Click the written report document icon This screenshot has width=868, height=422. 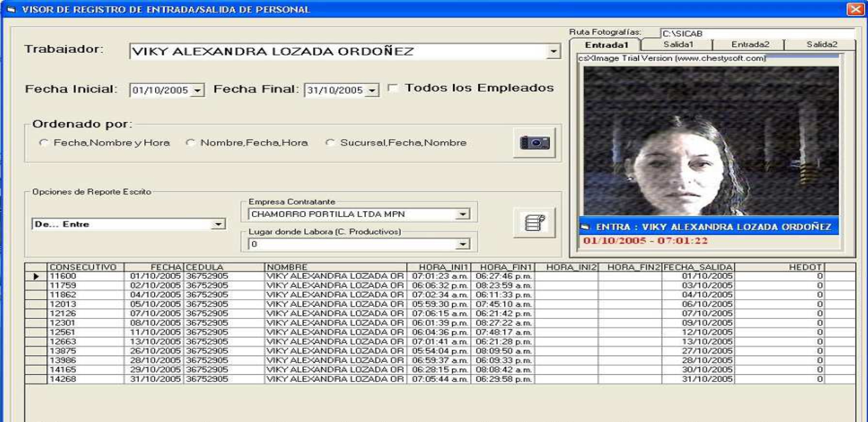(534, 223)
